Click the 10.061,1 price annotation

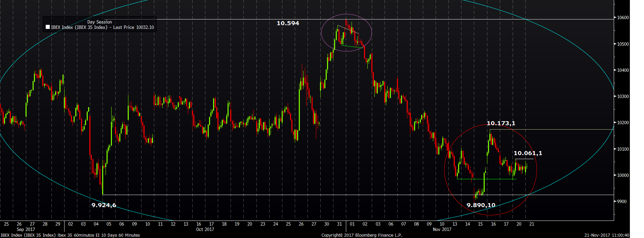(x=528, y=153)
